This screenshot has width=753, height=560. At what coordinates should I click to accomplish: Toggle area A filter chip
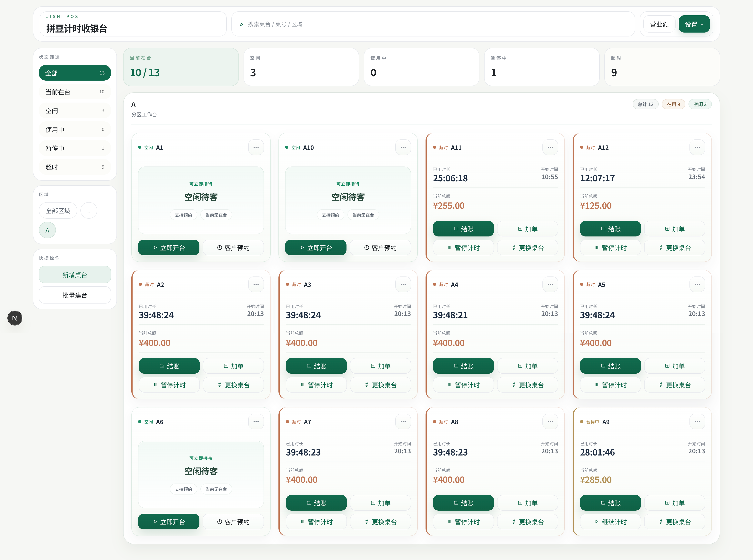(x=47, y=231)
